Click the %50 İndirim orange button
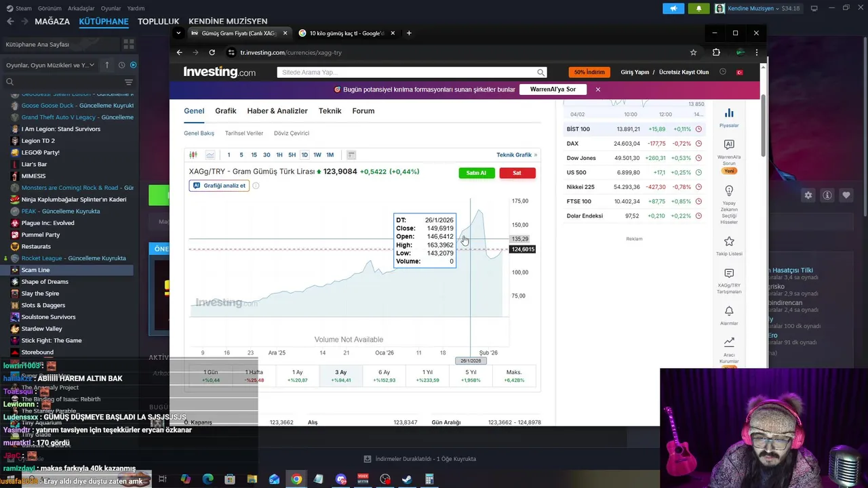Screen dimensions: 868x488 (589, 72)
